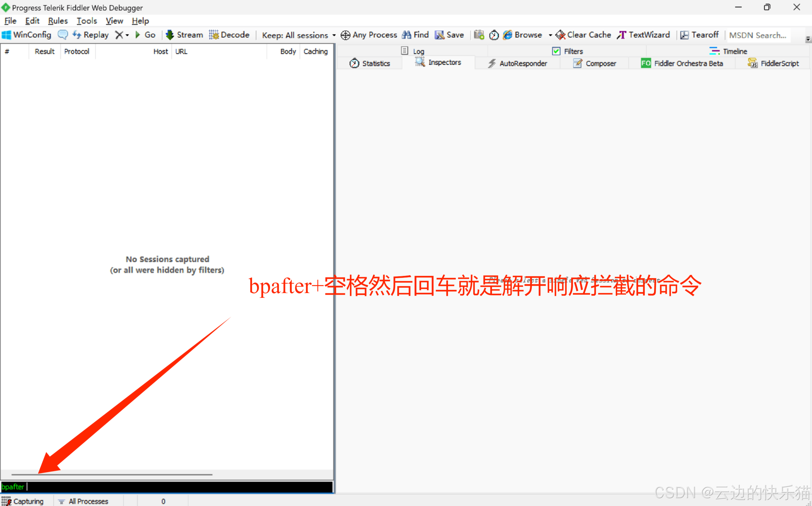This screenshot has width=812, height=506.
Task: Replay selected sessions from the toolbar
Action: 91,35
